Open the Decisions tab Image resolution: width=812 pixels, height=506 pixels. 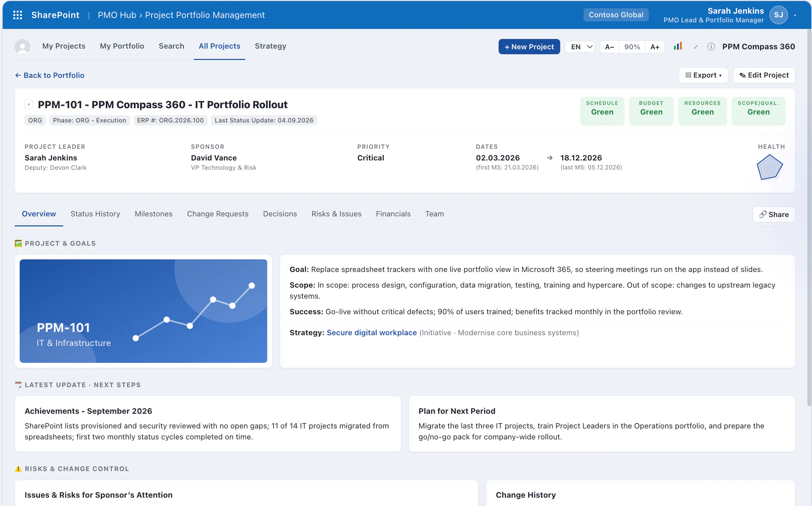pos(280,214)
